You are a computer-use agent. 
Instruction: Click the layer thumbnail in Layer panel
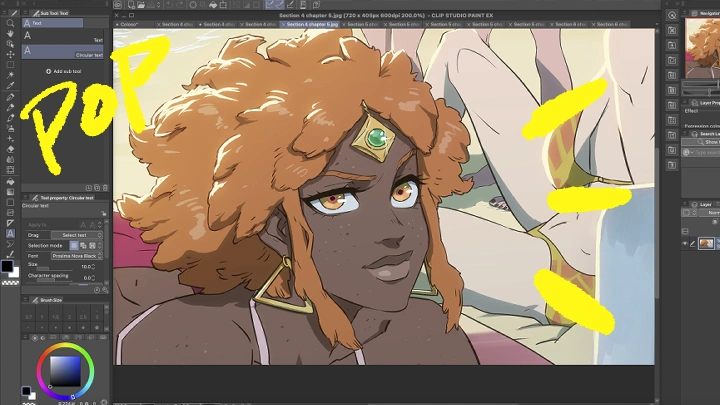[706, 243]
